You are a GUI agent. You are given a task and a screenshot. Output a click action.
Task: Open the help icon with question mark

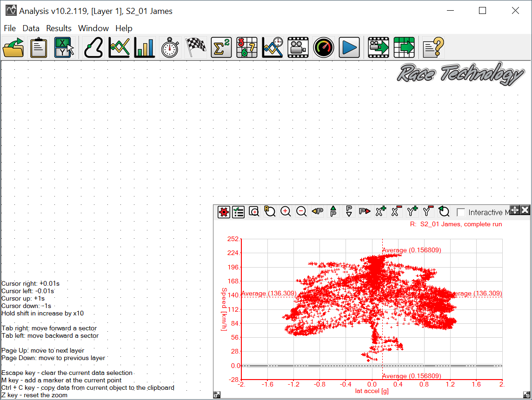tap(433, 47)
